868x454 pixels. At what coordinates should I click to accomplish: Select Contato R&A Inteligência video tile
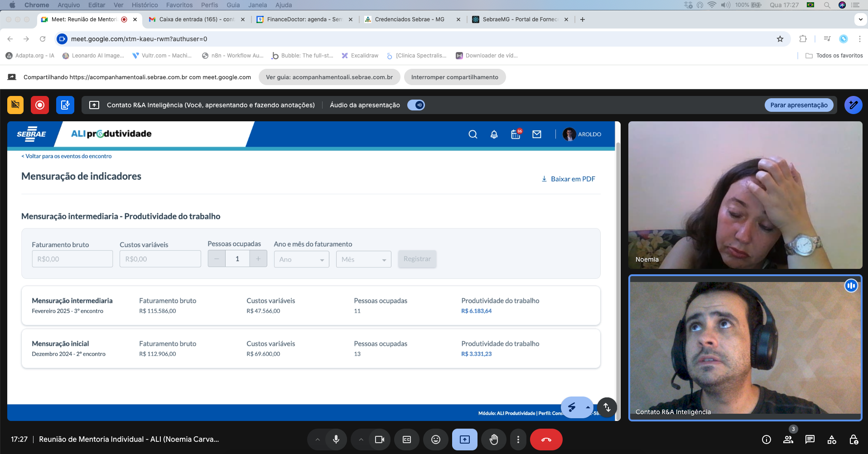point(745,348)
